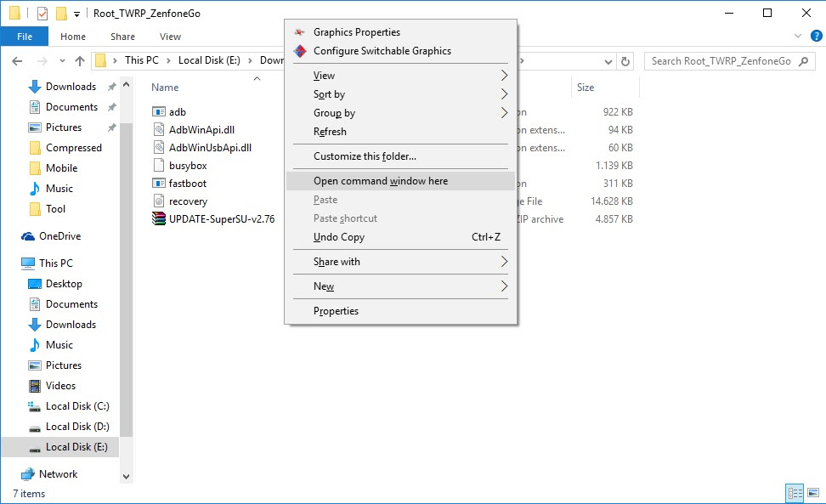Switch to Large icons view icon
The width and height of the screenshot is (826, 504).
pos(813,494)
